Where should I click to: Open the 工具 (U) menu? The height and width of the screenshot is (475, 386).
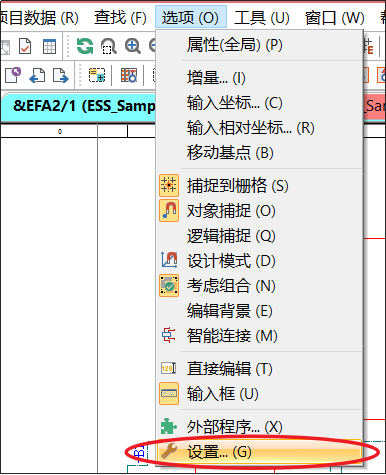pos(262,17)
